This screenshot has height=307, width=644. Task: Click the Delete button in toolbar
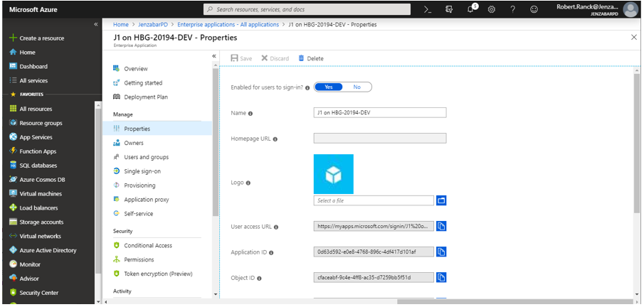310,58
